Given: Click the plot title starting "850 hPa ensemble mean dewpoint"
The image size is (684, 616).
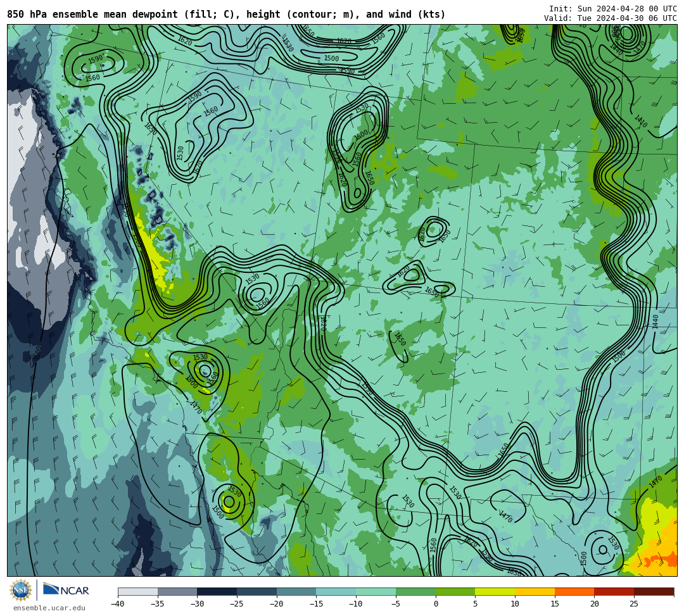Looking at the screenshot, I should tap(226, 15).
